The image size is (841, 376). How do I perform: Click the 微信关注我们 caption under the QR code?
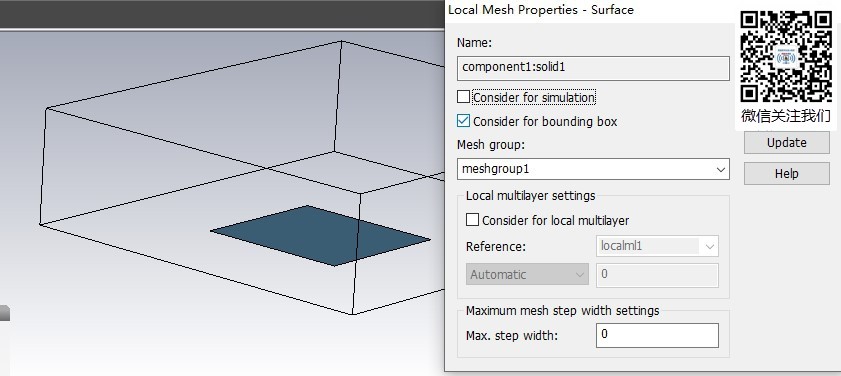coord(786,116)
